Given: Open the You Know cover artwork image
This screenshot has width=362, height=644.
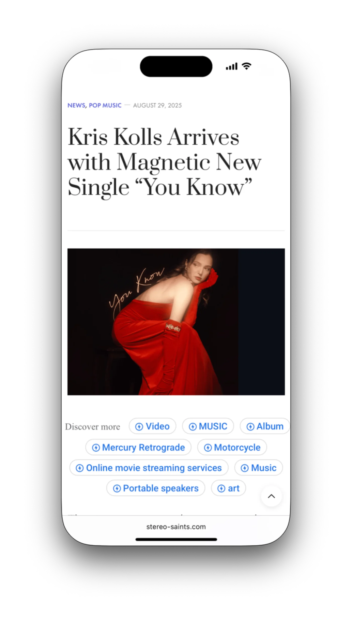Looking at the screenshot, I should [x=176, y=322].
